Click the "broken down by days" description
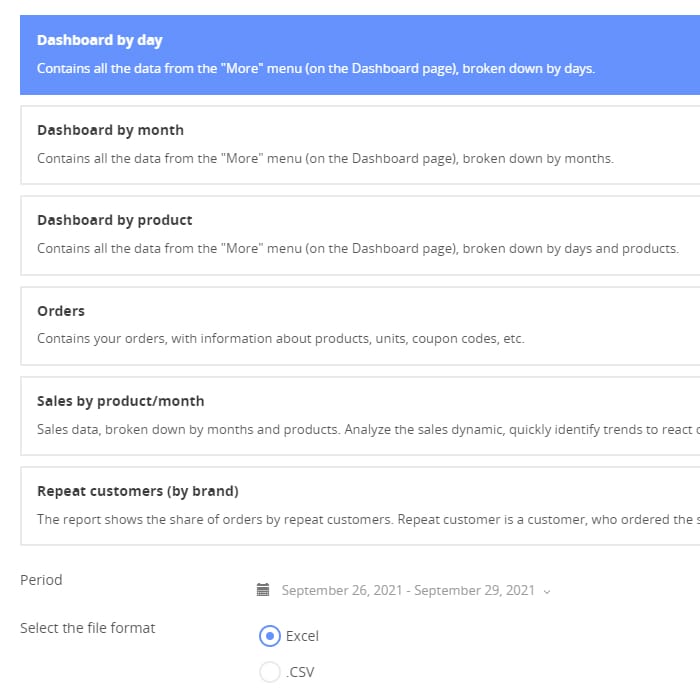Screen dimensions: 700x700 316,69
